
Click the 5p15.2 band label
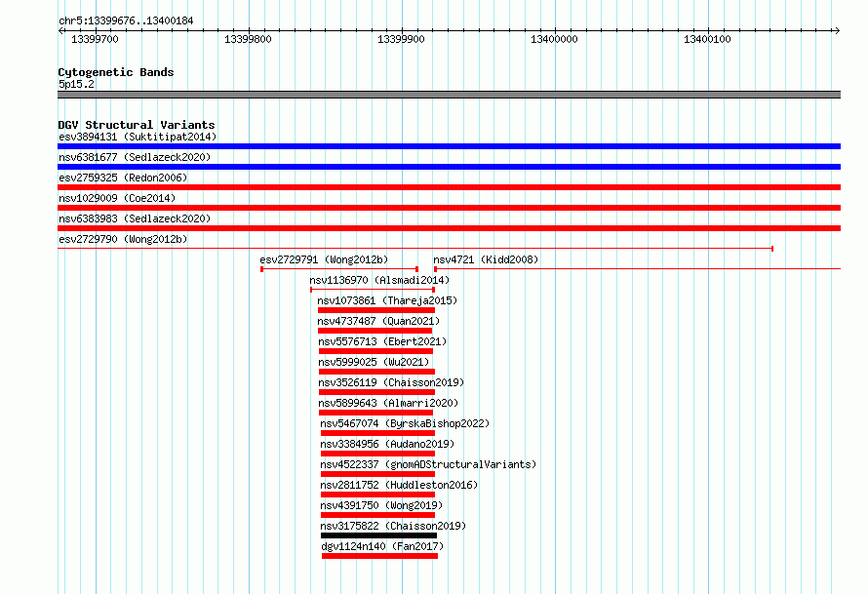click(76, 84)
